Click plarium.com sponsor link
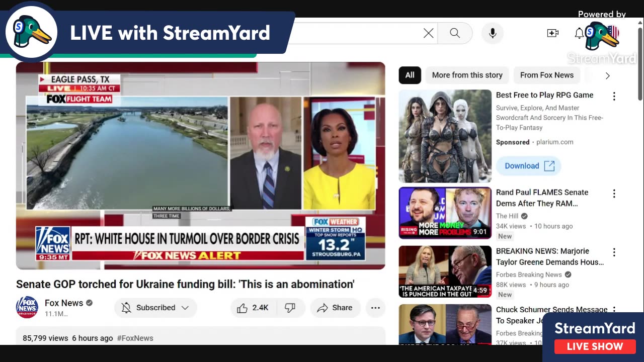Screen dimensions: 644x362 pyautogui.click(x=554, y=142)
